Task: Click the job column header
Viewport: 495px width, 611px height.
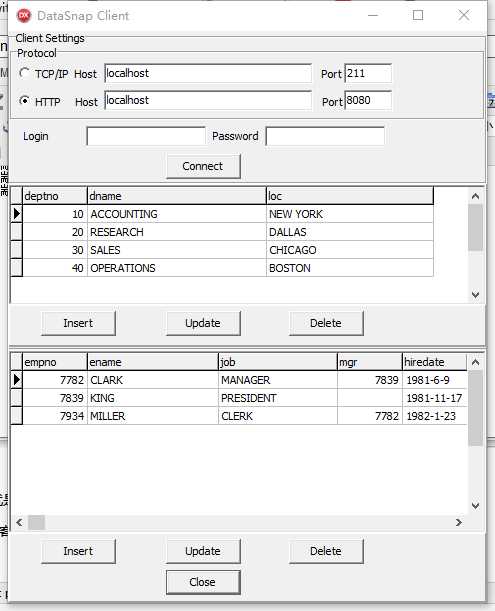Action: click(x=278, y=362)
